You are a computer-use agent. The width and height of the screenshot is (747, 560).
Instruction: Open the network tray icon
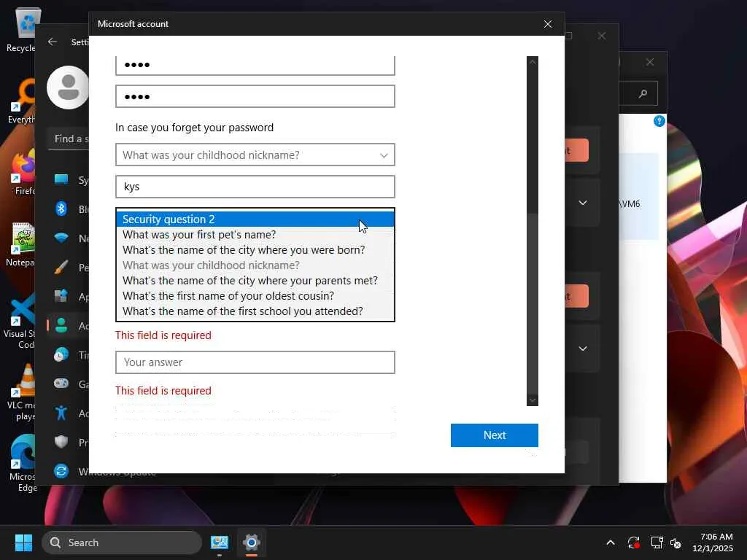[x=657, y=542]
